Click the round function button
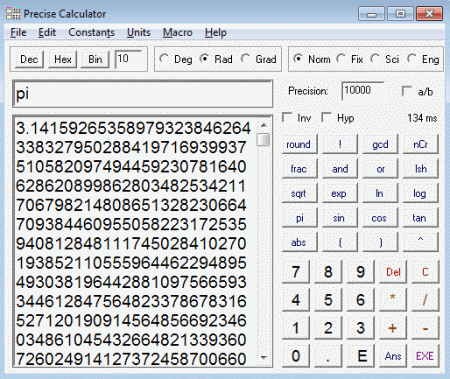The height and width of the screenshot is (379, 450). tap(299, 144)
